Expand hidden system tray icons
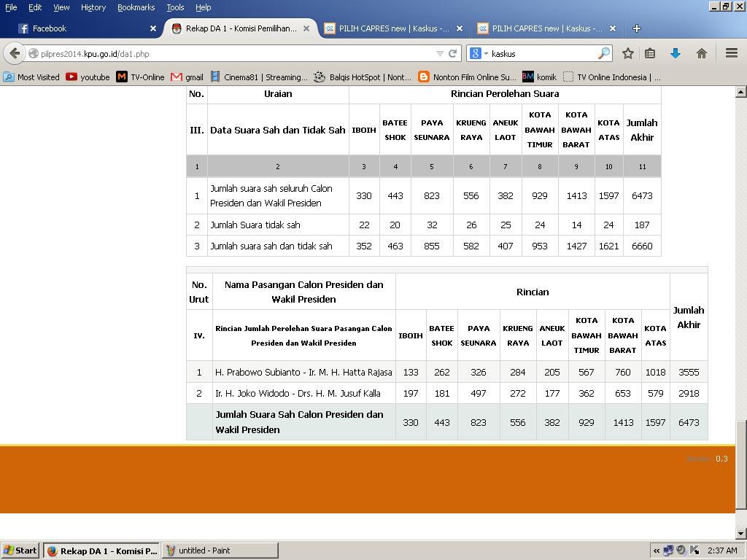747x560 pixels. pyautogui.click(x=657, y=551)
